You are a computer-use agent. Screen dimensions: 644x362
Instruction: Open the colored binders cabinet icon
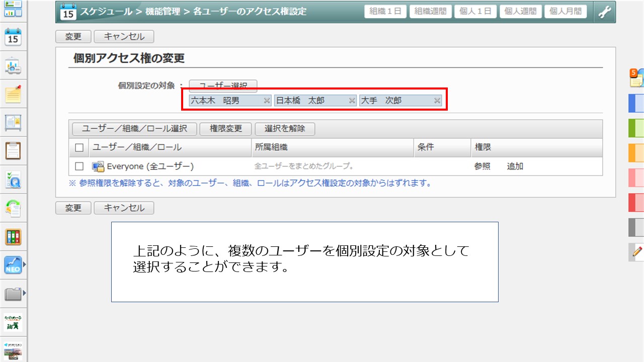point(13,237)
